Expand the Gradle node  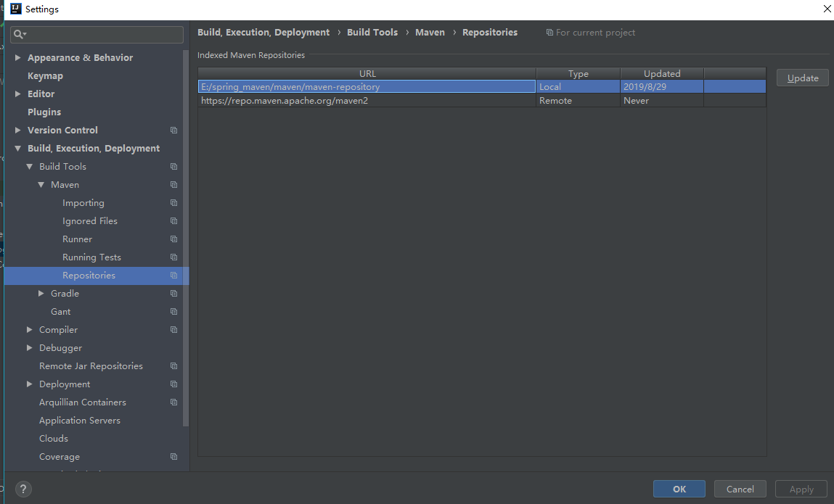coord(41,294)
